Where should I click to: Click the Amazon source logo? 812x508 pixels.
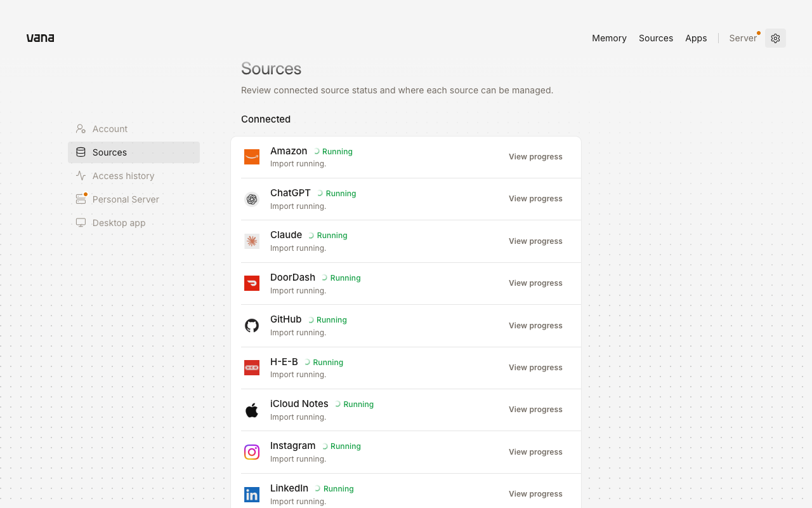click(x=252, y=157)
